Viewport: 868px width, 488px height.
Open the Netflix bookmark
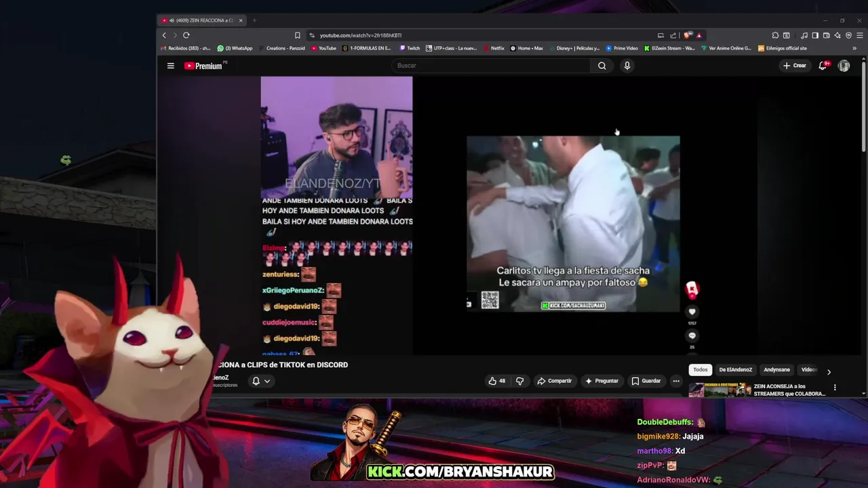tap(493, 48)
